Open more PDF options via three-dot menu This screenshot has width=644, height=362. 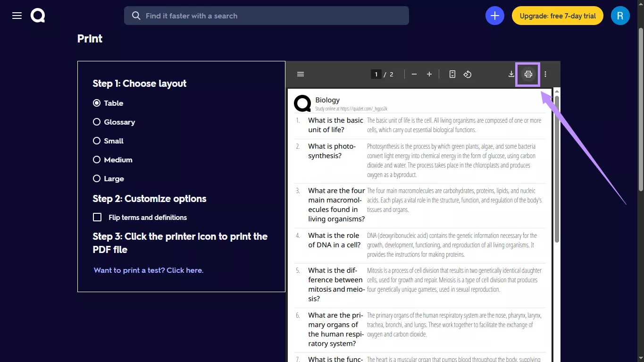point(545,74)
